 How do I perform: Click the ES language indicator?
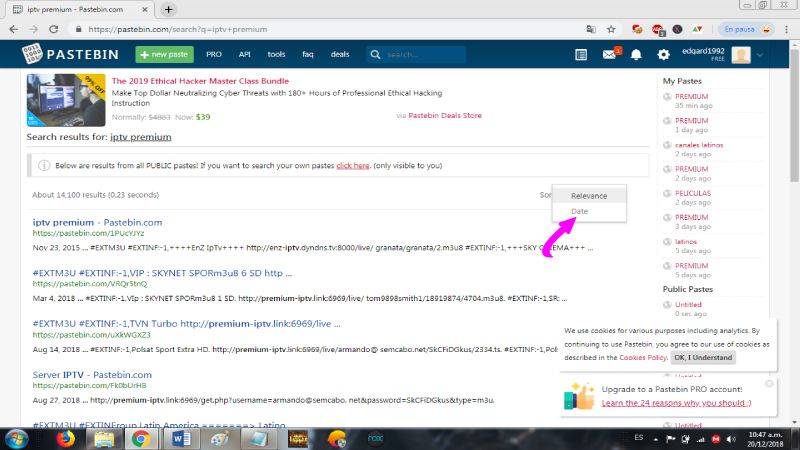pos(639,438)
